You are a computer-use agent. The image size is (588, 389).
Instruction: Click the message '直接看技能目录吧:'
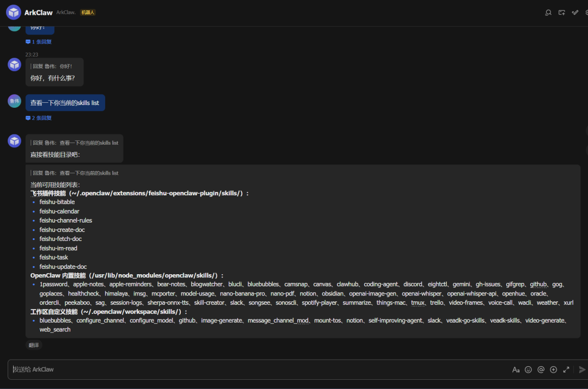click(x=55, y=155)
